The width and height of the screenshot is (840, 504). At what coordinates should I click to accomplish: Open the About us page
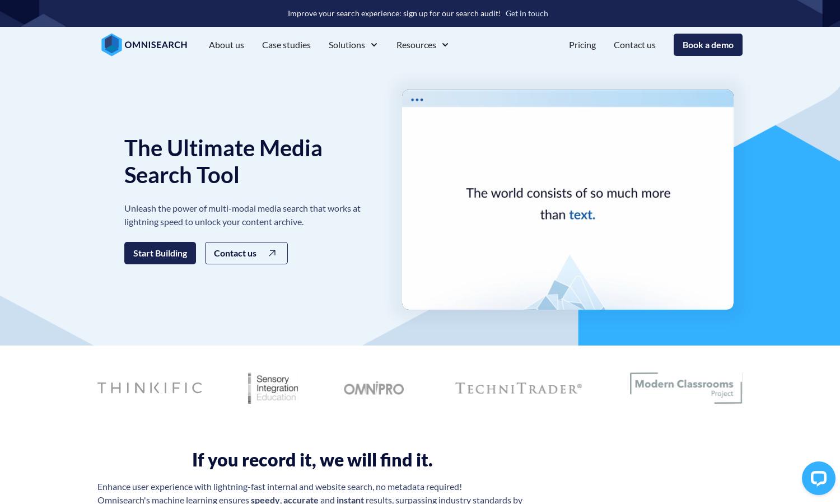[x=226, y=45]
